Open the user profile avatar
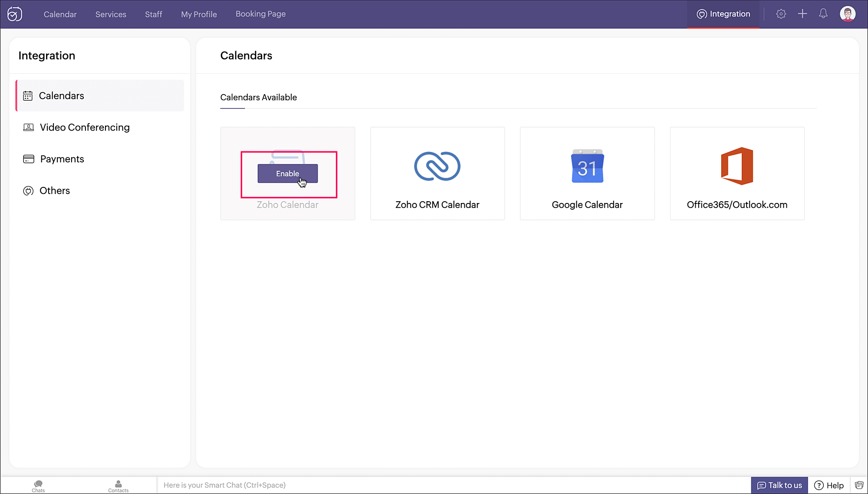 tap(847, 14)
